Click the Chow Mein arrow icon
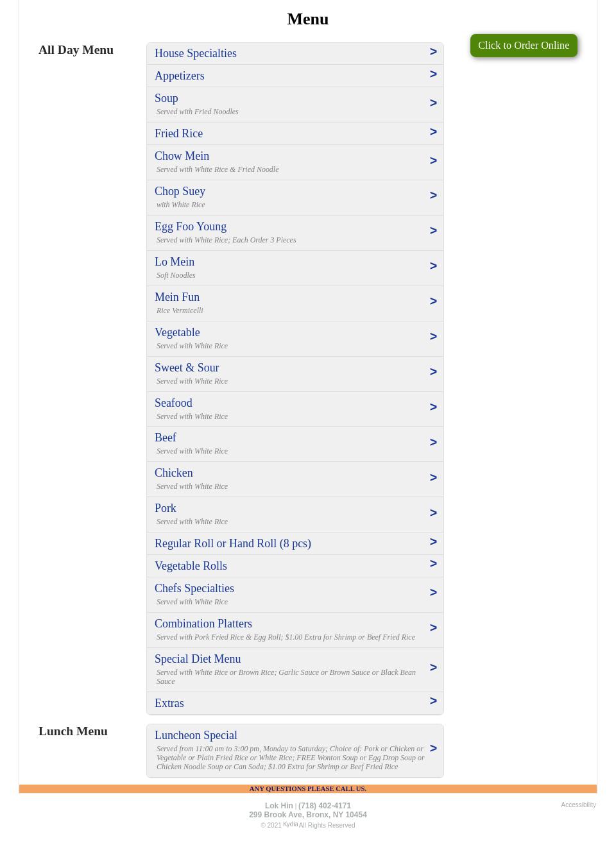Screen dimensions: 616x843 pos(433,161)
